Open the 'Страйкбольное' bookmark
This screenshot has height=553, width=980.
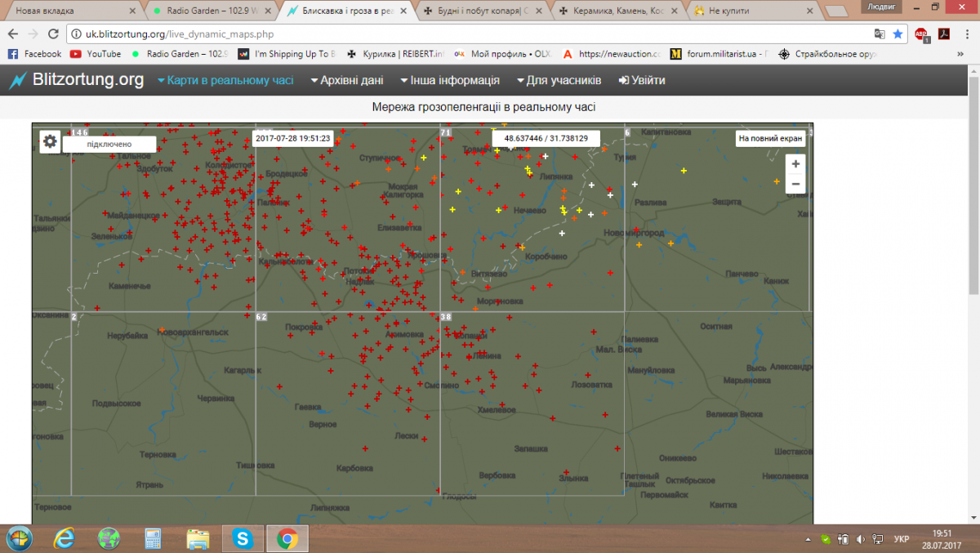pyautogui.click(x=827, y=54)
